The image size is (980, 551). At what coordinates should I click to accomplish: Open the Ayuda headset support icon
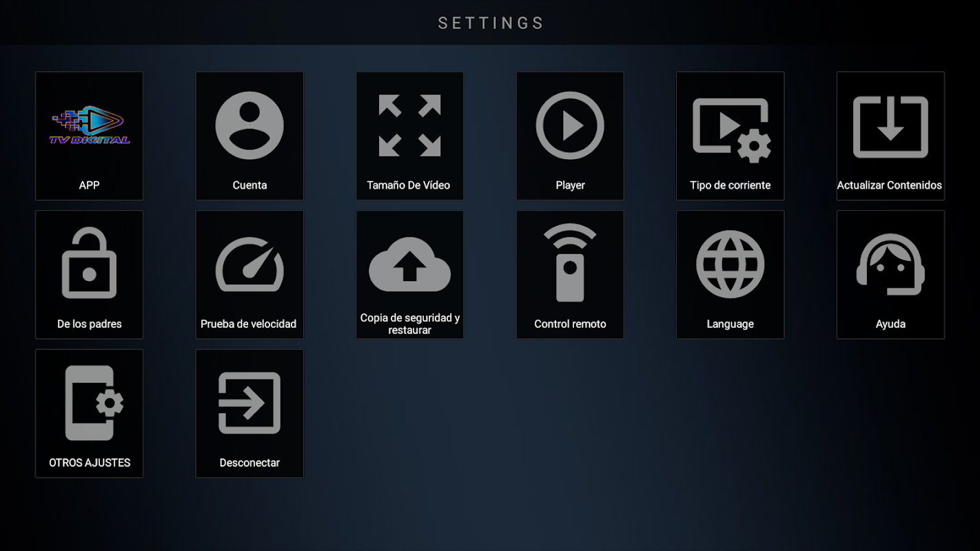[890, 264]
